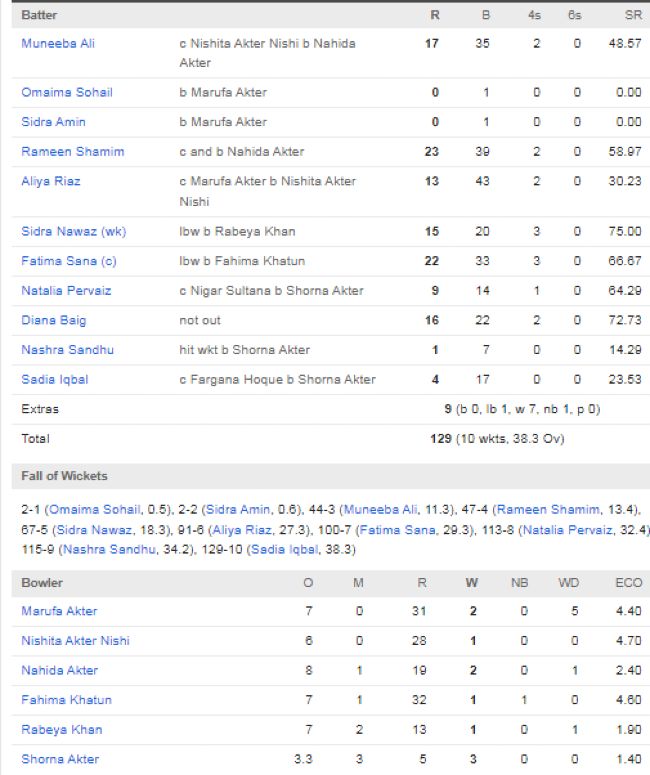The width and height of the screenshot is (650, 775).
Task: Open Natalia Pervaiz in the batting table
Action: [66, 291]
